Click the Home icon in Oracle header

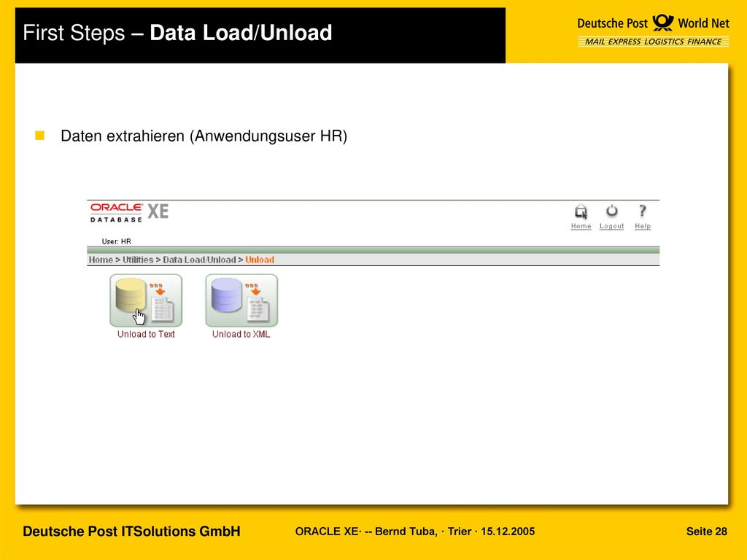(x=581, y=211)
